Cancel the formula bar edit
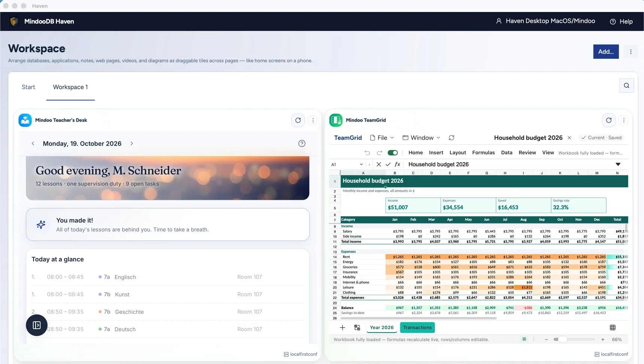The height and width of the screenshot is (364, 644). click(379, 164)
